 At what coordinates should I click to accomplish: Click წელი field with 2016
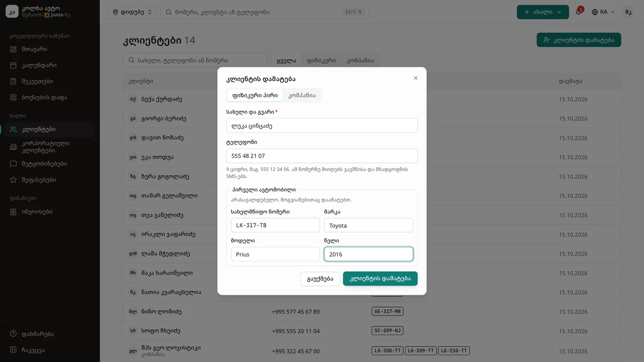click(369, 254)
